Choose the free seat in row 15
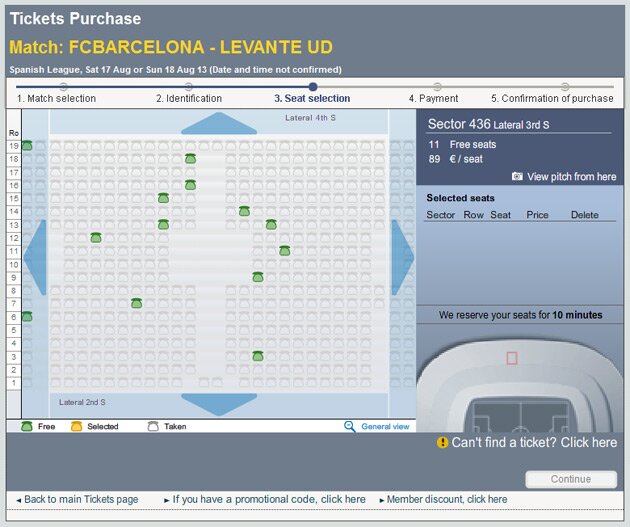Viewport: 630px width, 527px height. click(163, 198)
